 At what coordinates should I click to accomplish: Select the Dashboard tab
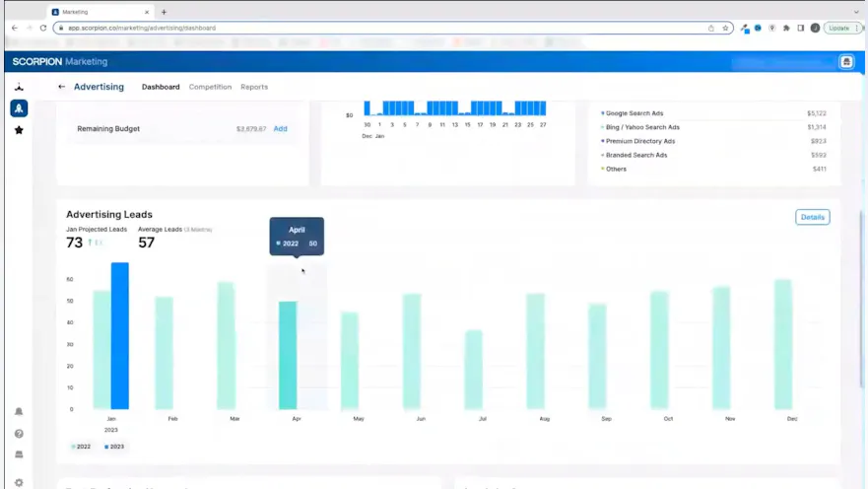161,87
